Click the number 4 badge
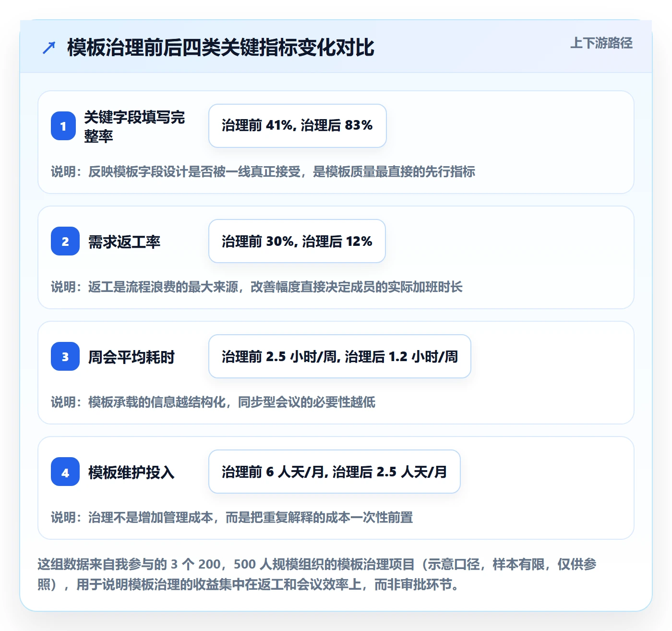Viewport: 672px width, 631px height. (x=65, y=472)
